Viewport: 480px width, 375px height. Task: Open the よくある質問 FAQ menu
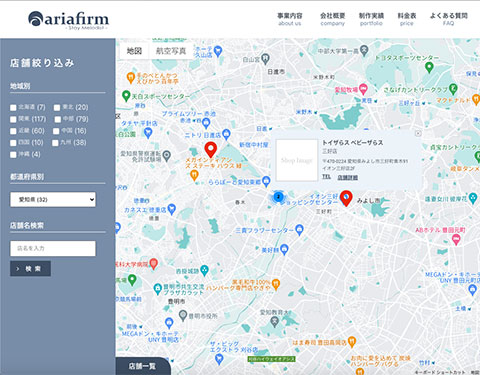[448, 19]
